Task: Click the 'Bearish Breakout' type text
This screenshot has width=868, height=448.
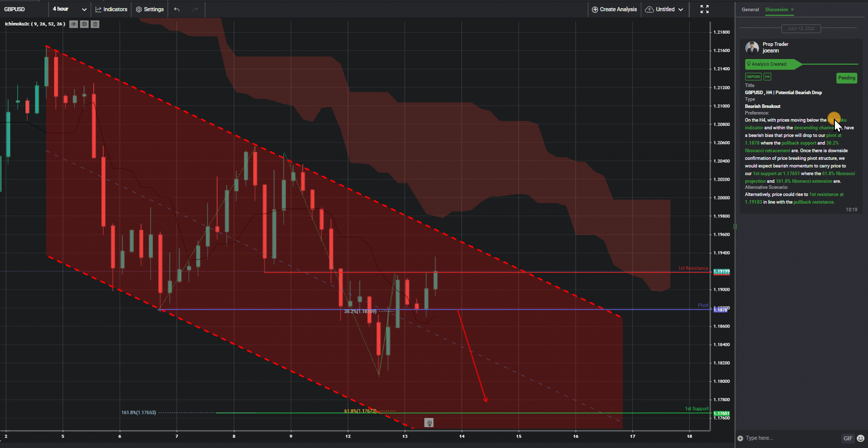Action: click(x=763, y=106)
